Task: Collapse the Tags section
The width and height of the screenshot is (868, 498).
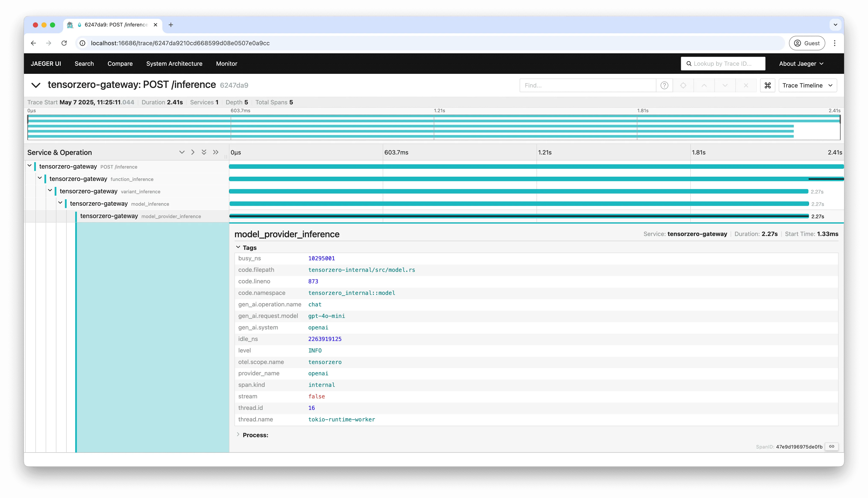Action: 238,247
